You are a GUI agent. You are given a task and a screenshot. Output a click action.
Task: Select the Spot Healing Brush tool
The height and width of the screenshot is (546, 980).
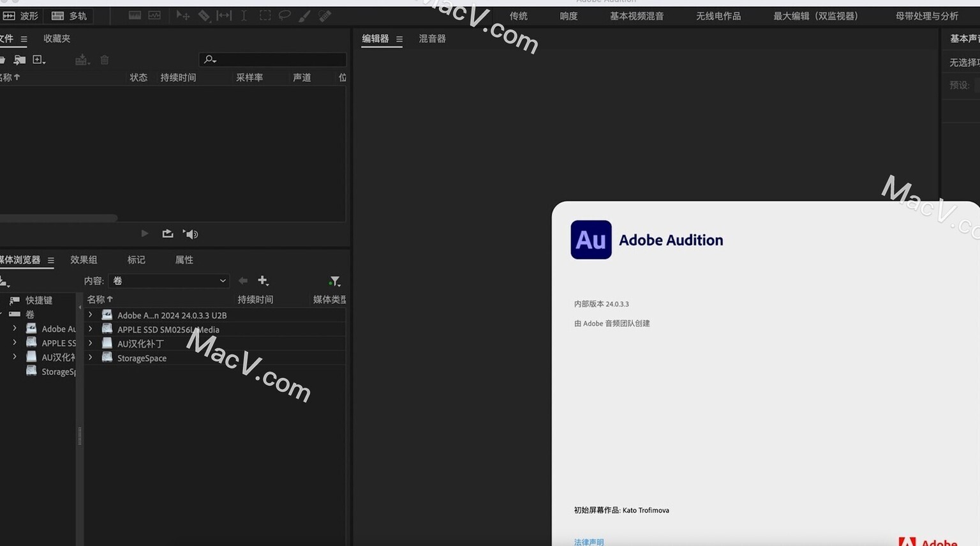325,15
